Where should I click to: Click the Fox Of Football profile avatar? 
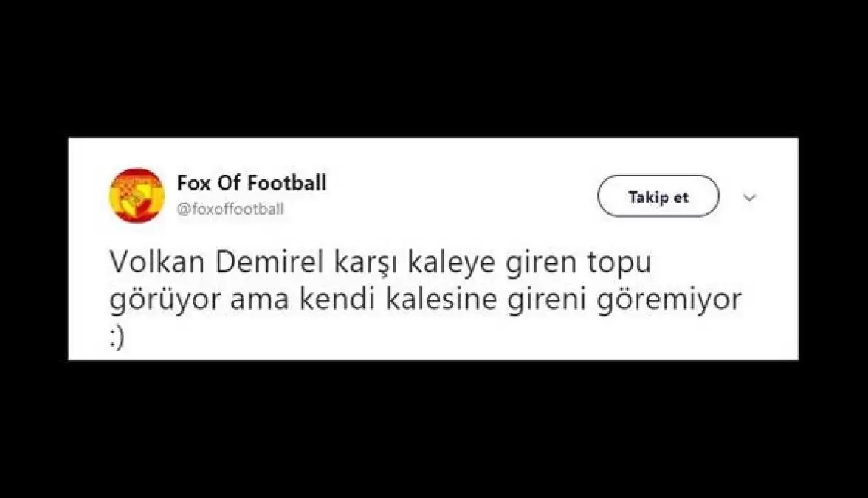coord(137,196)
